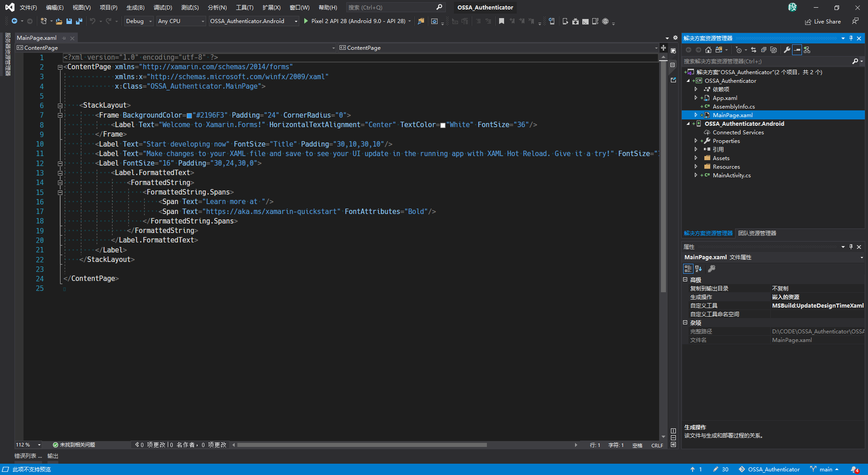This screenshot has height=475, width=868.
Task: Click the Navigate Backward arrow in the main toolbar
Action: pos(14,21)
